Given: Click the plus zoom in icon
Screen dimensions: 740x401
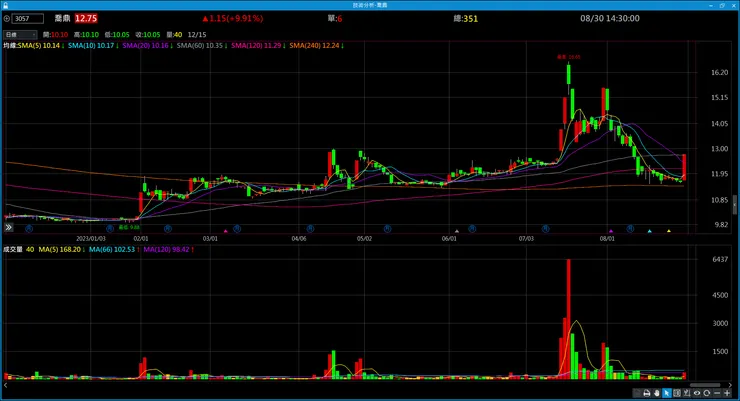Looking at the screenshot, I should 727,393.
